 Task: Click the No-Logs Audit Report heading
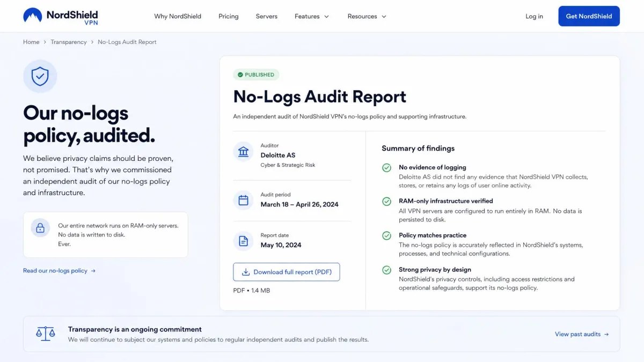(x=320, y=97)
